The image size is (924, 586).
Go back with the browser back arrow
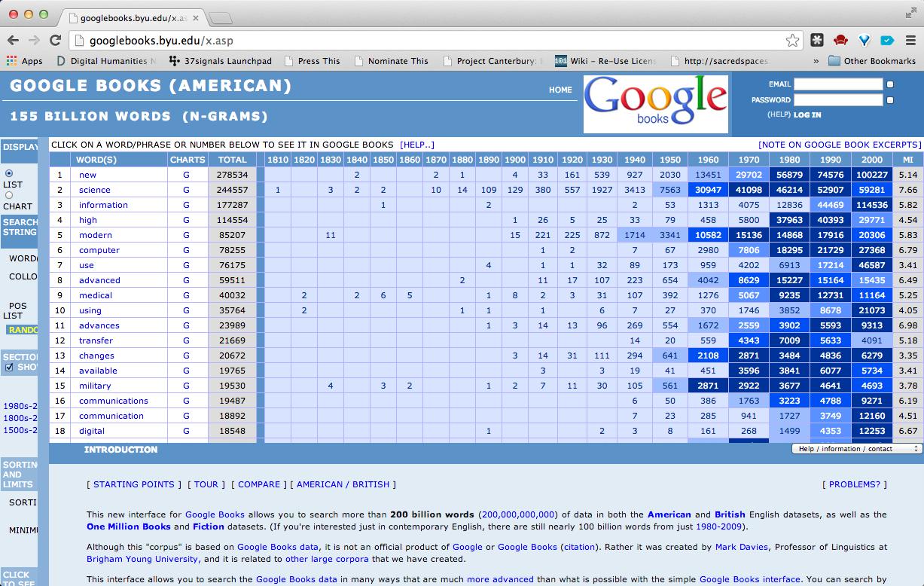[13, 41]
